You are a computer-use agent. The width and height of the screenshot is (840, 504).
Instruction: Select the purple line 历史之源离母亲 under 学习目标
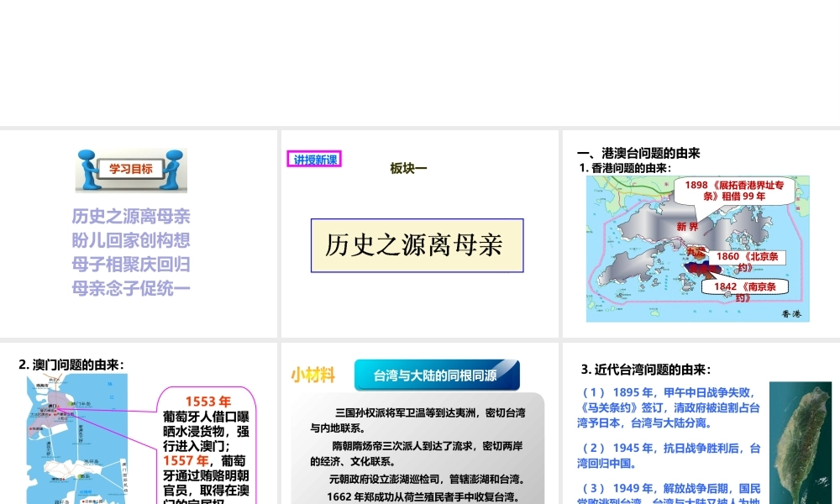pyautogui.click(x=131, y=217)
